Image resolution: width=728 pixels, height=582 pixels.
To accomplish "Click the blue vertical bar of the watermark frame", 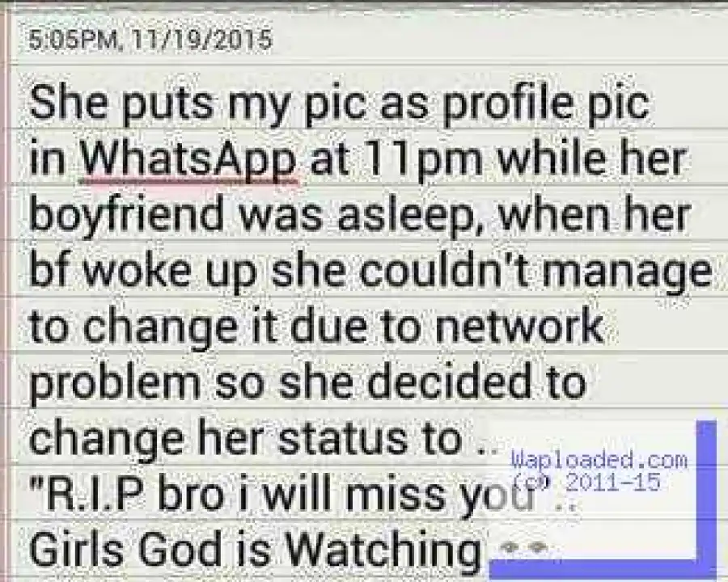I will (706, 492).
